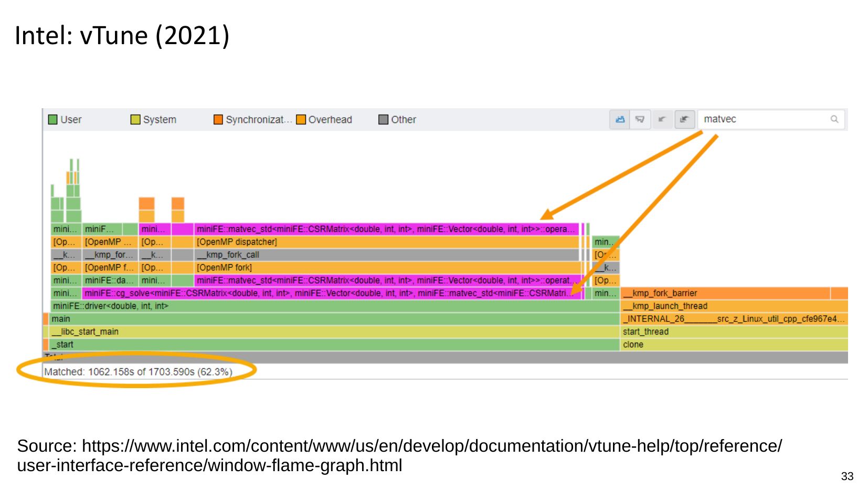Click the green User legend swatch

[52, 120]
